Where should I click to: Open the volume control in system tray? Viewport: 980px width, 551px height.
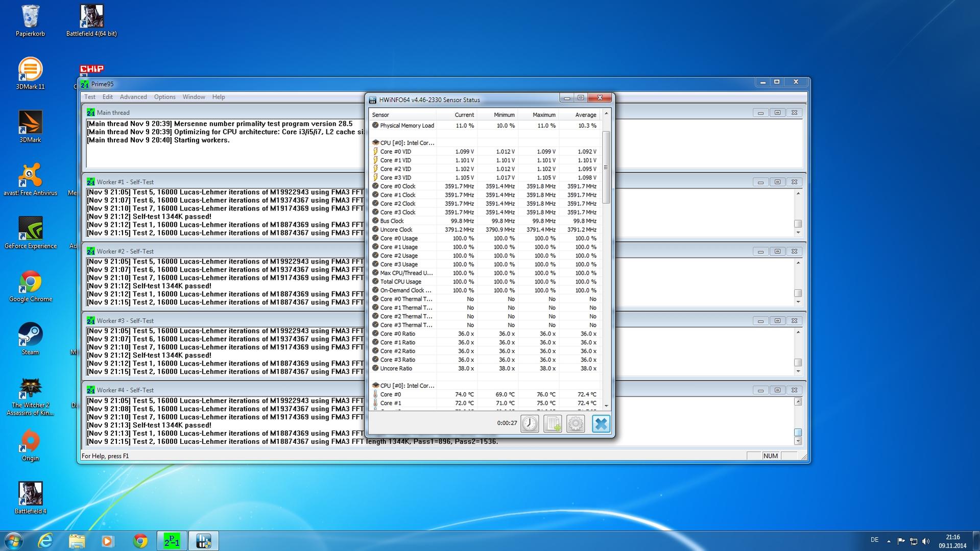(926, 541)
